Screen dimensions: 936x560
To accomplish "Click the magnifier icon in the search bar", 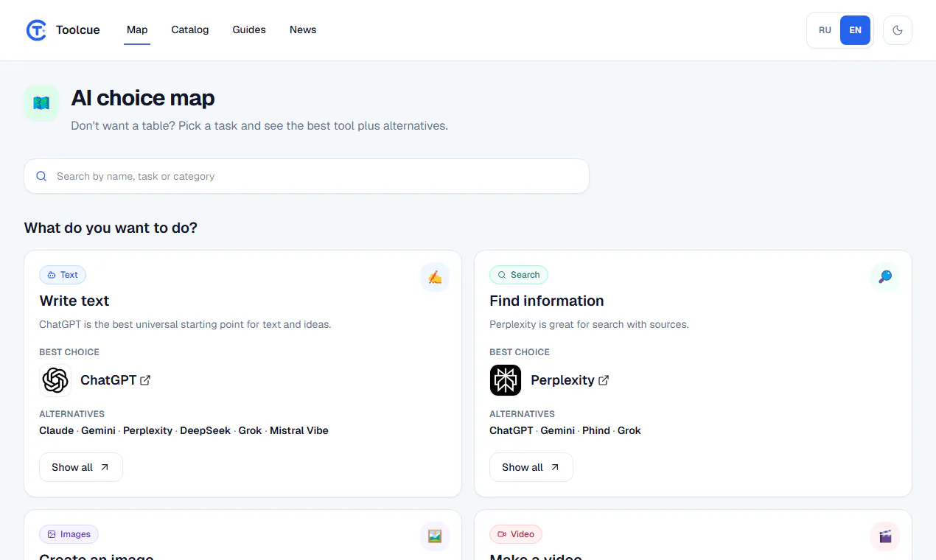I will pyautogui.click(x=41, y=176).
